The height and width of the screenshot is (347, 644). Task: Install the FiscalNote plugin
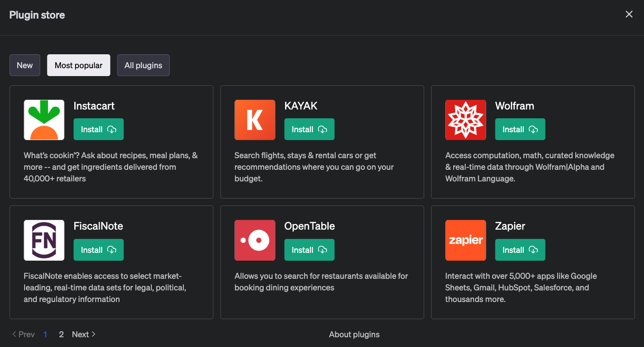(x=98, y=250)
